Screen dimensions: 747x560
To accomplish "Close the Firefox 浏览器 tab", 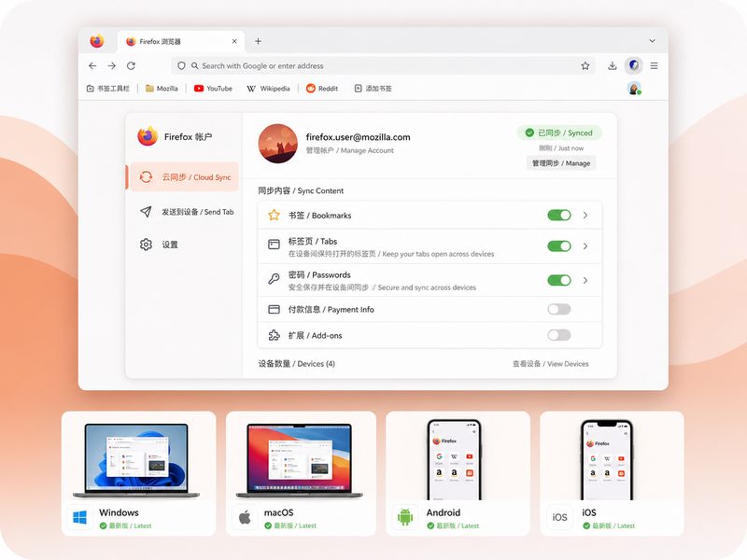I will coord(234,41).
